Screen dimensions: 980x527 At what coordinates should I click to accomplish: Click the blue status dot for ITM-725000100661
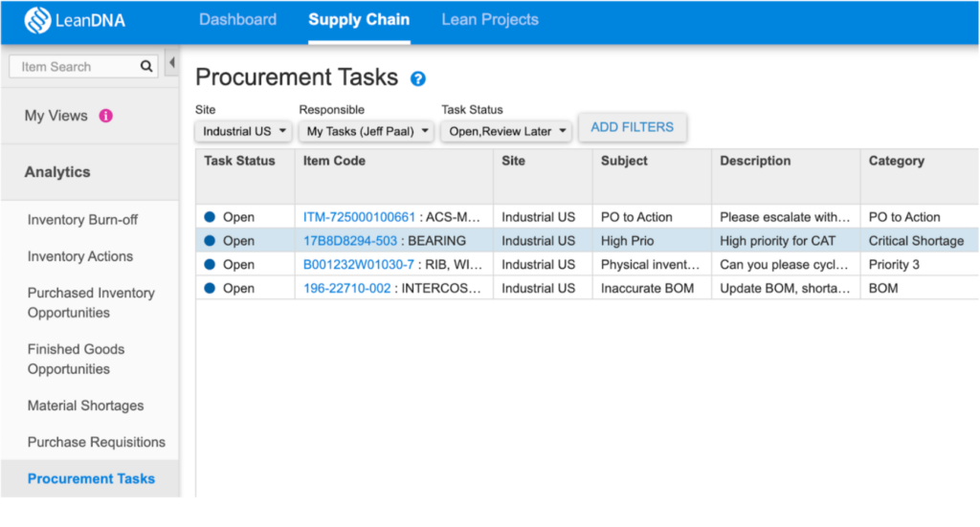pyautogui.click(x=210, y=217)
